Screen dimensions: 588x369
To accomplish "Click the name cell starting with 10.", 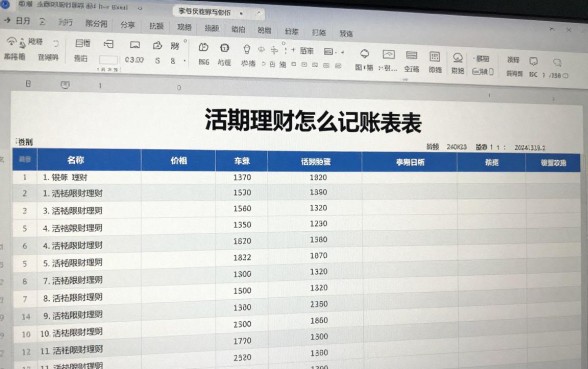I will (x=89, y=333).
